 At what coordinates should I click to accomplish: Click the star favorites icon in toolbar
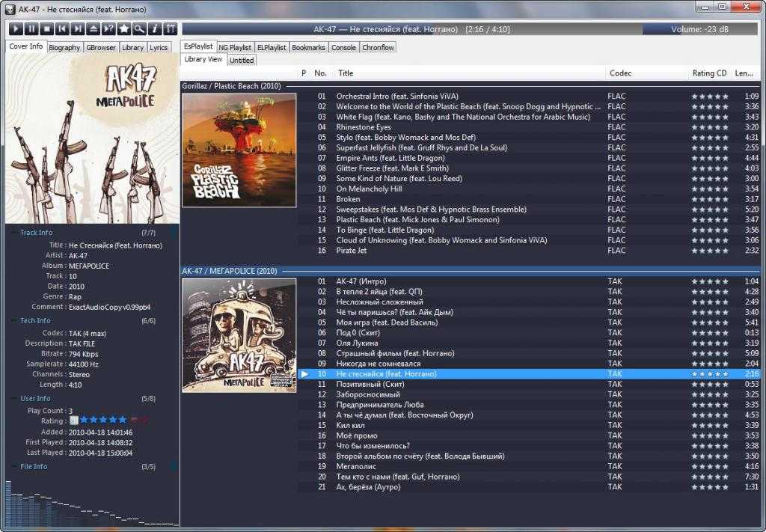124,28
